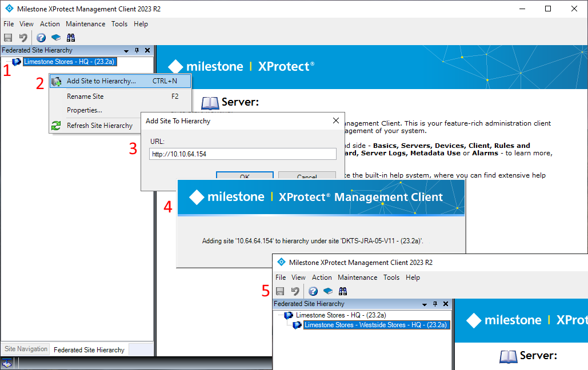Open the Federated Site Hierarchy panel dropdown arrow
The image size is (588, 370).
tap(126, 51)
